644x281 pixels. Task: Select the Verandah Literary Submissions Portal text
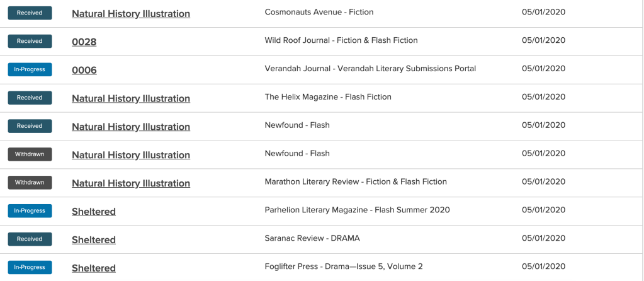click(407, 69)
